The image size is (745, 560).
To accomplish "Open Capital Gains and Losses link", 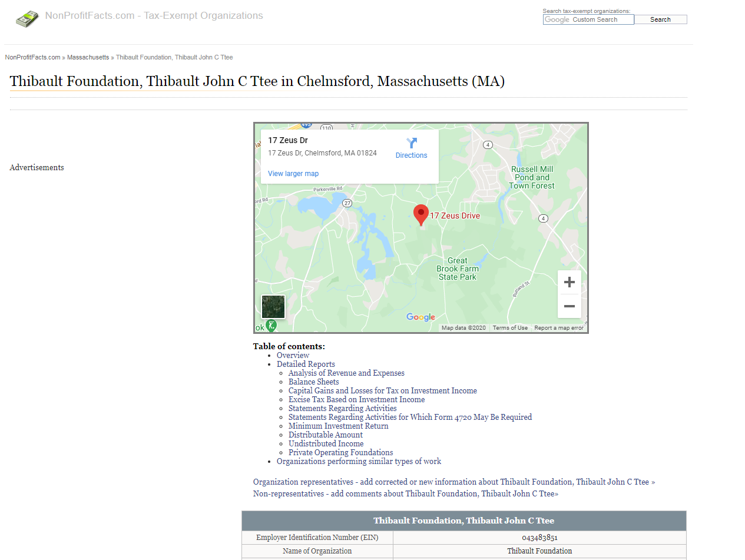I will coord(383,390).
